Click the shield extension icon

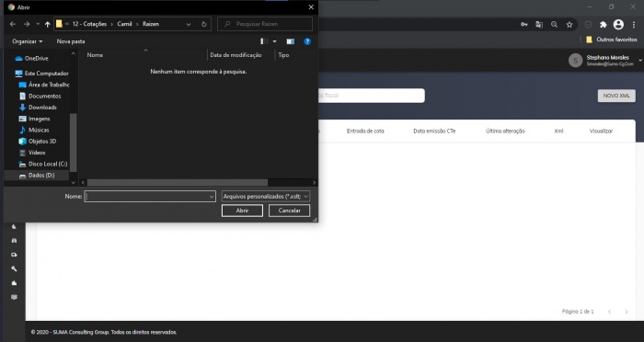588,25
